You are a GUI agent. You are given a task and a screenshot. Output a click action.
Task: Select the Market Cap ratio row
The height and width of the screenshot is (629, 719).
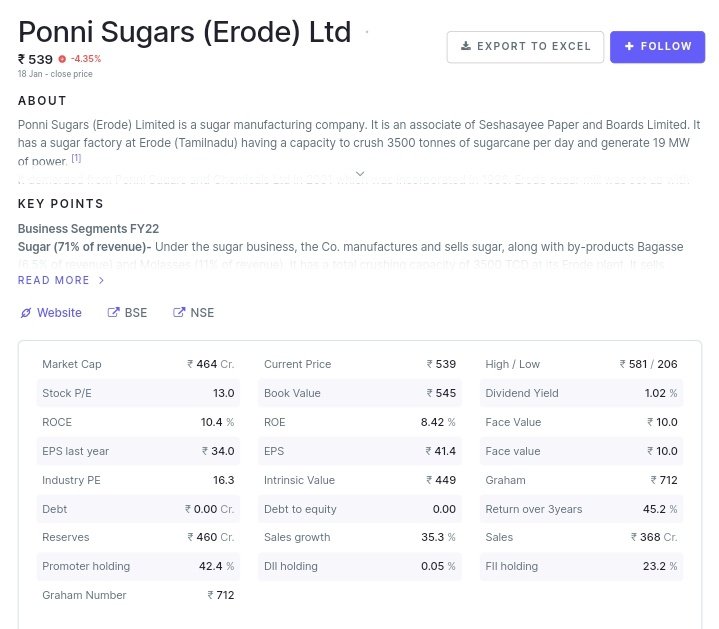click(x=138, y=364)
